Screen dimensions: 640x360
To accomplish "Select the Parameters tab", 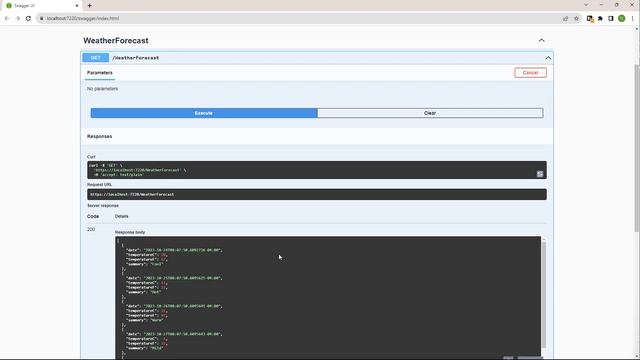I will [x=100, y=73].
